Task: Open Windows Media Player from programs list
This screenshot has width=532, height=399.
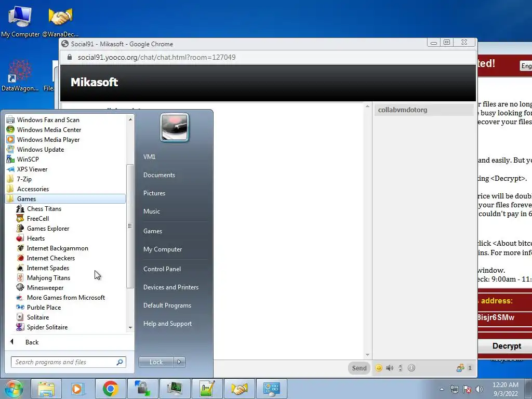Action: click(48, 139)
